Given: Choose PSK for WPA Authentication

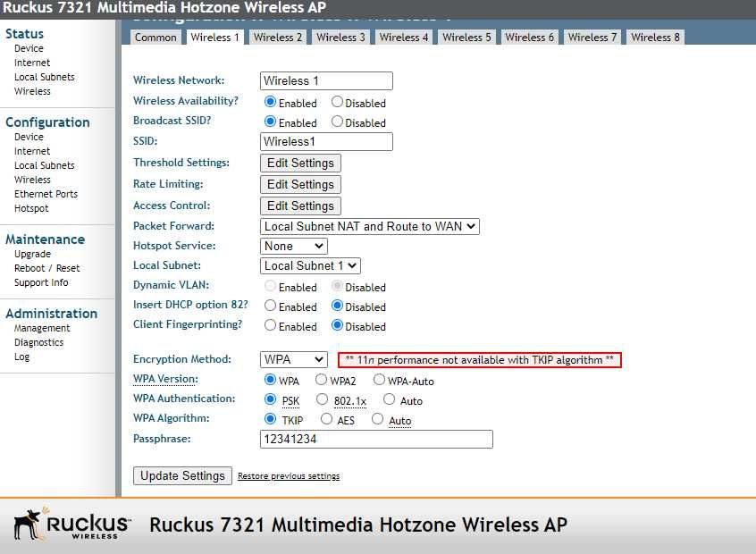Looking at the screenshot, I should (x=271, y=399).
